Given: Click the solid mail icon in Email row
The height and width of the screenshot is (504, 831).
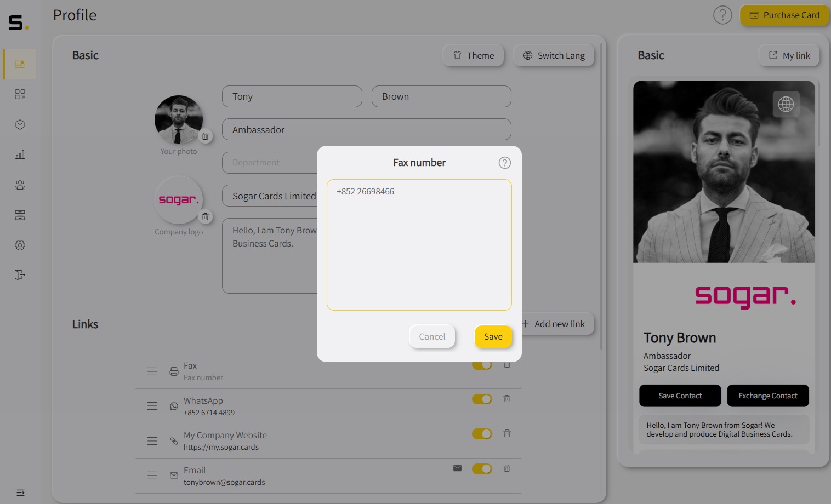Looking at the screenshot, I should coord(457,468).
